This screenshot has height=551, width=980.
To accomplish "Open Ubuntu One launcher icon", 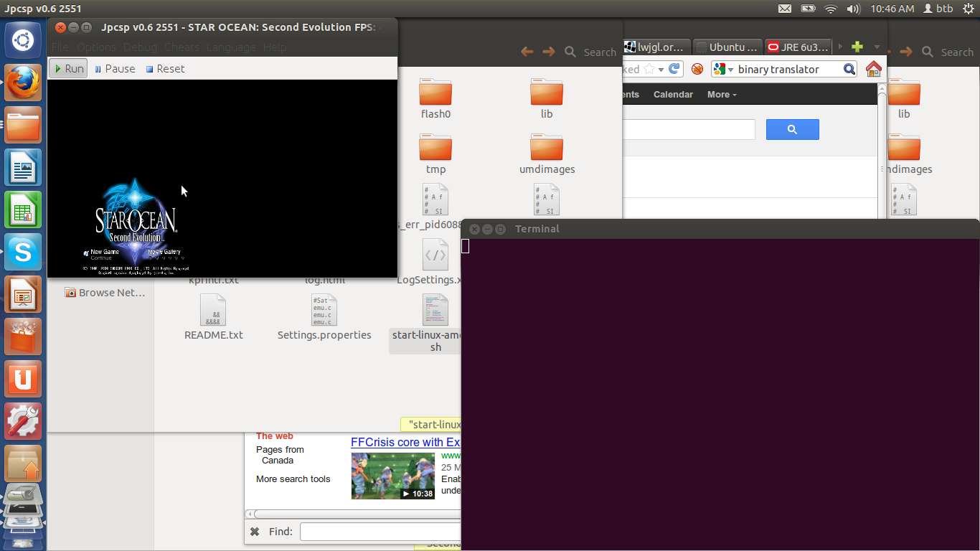I will click(23, 379).
